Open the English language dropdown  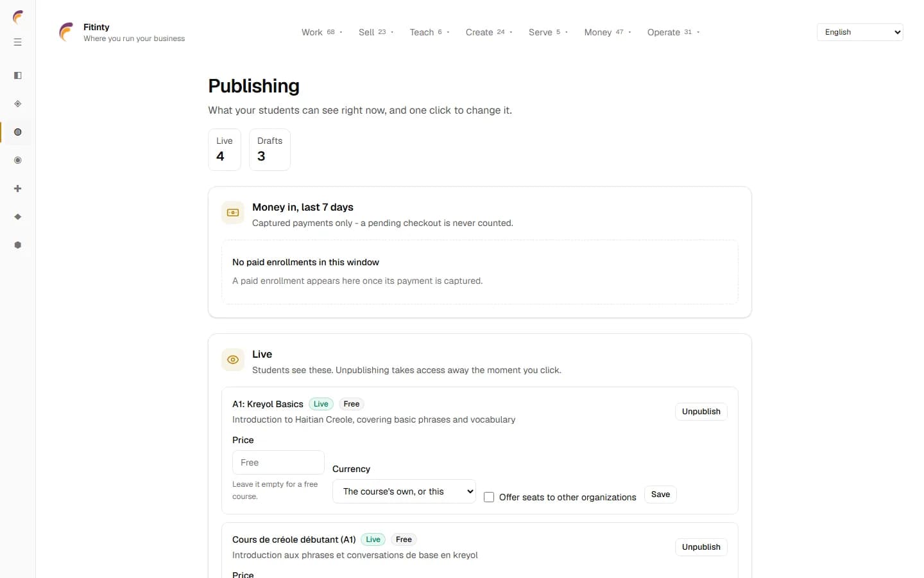(860, 32)
